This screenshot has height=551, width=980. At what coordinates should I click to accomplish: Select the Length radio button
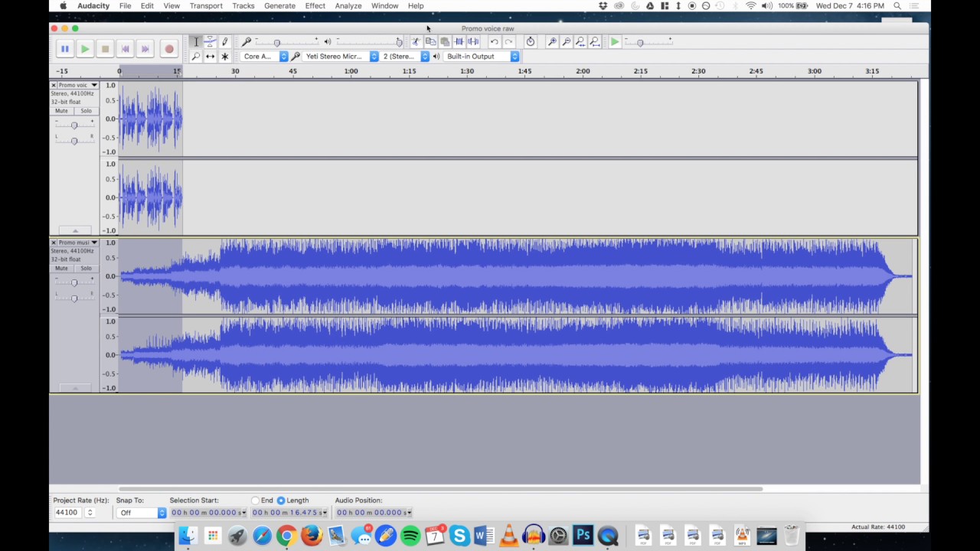(x=281, y=500)
